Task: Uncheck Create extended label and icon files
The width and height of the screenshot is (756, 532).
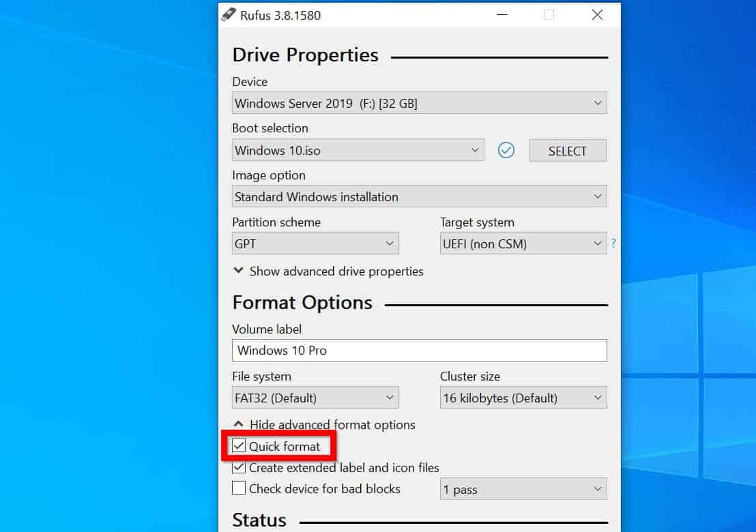Action: click(239, 467)
